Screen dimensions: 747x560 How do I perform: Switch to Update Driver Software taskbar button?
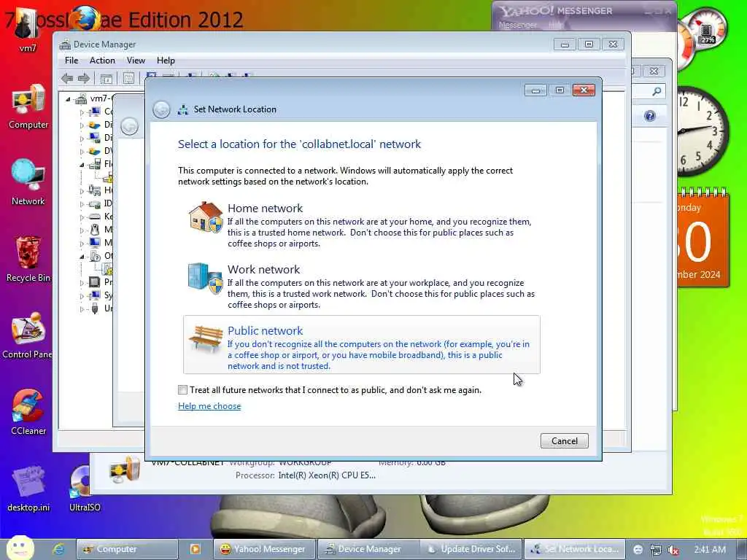(471, 549)
